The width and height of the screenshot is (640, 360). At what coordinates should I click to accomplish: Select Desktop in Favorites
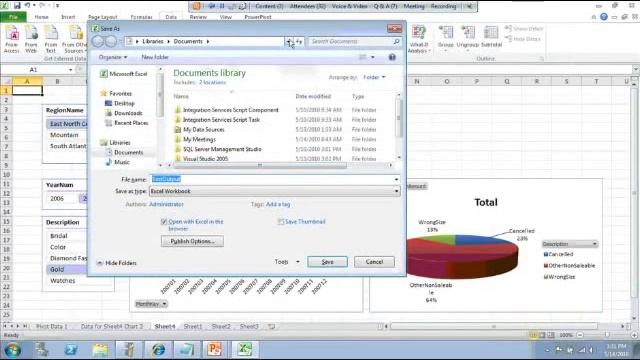pos(124,103)
